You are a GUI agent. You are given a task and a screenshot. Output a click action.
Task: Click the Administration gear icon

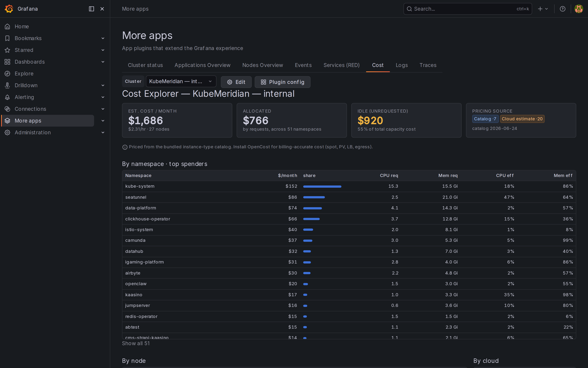tap(8, 132)
